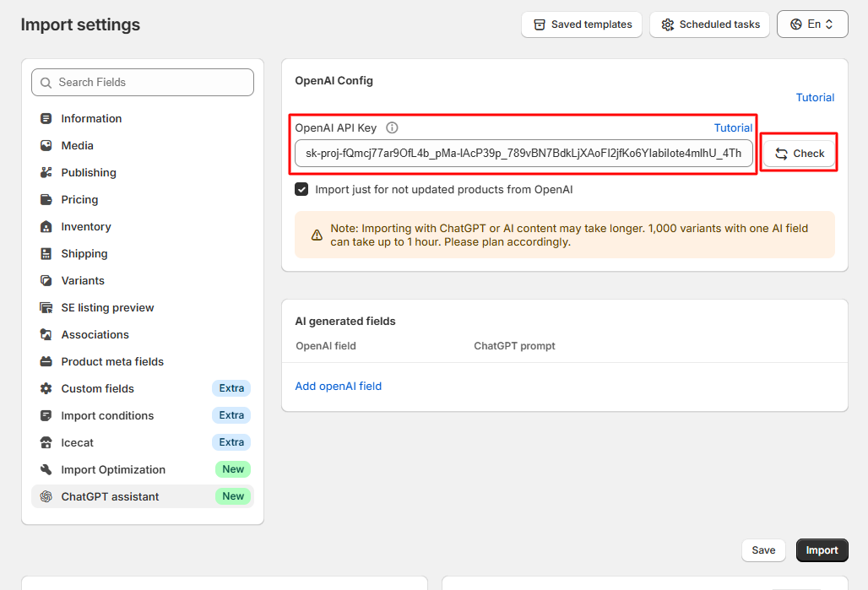This screenshot has width=868, height=590.
Task: Click the info icon next to OpenAI API Key
Action: (392, 127)
